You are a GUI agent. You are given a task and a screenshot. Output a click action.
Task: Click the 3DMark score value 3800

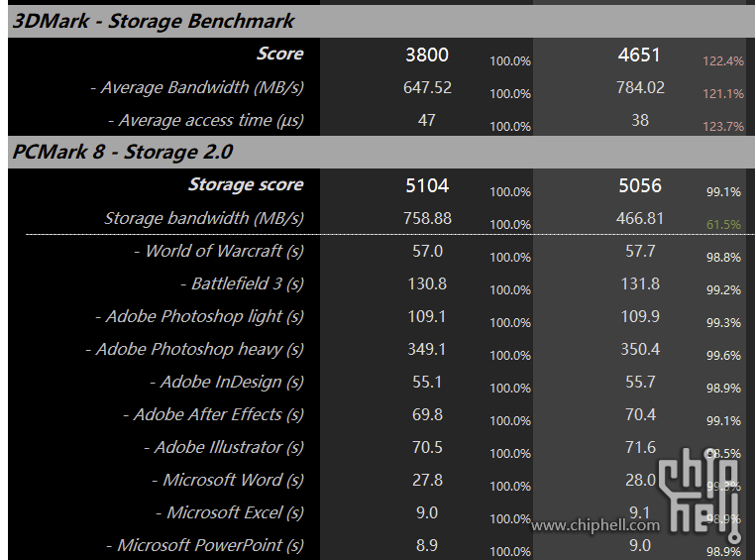tap(427, 55)
